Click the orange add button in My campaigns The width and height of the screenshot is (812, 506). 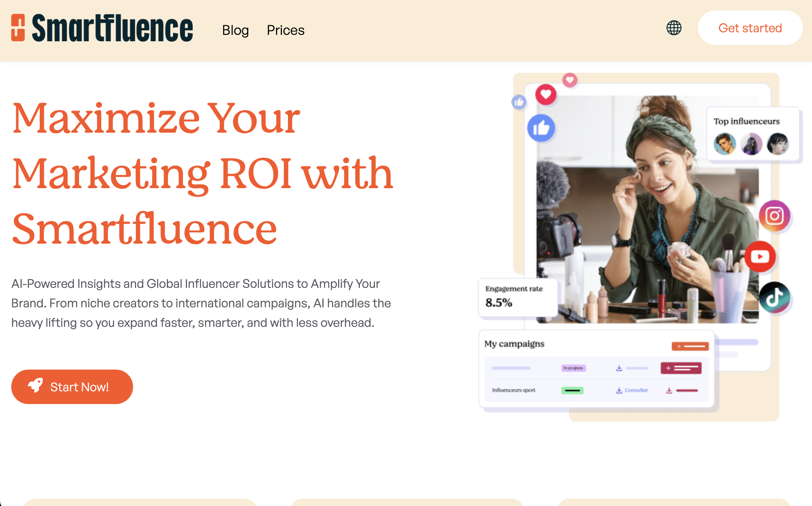[690, 346]
